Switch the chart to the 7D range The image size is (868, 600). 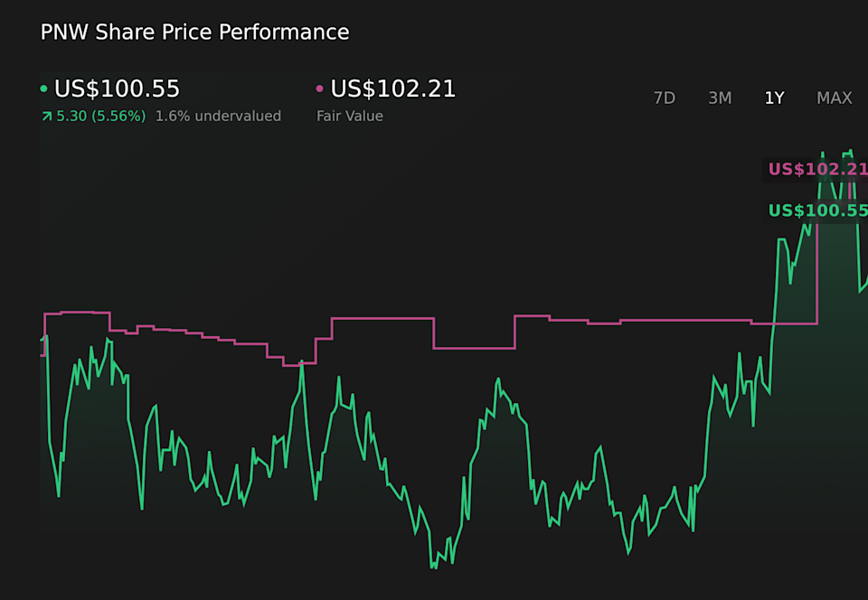click(x=665, y=98)
